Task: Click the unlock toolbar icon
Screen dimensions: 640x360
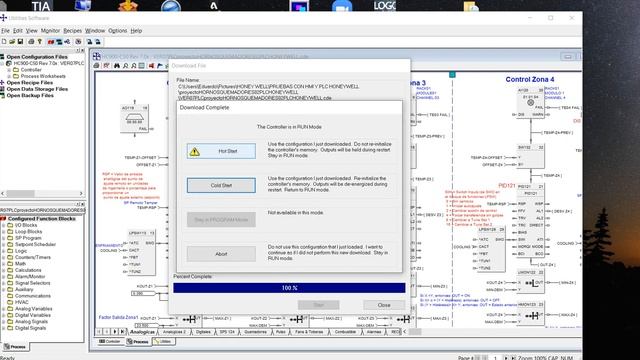Action: 98,42
